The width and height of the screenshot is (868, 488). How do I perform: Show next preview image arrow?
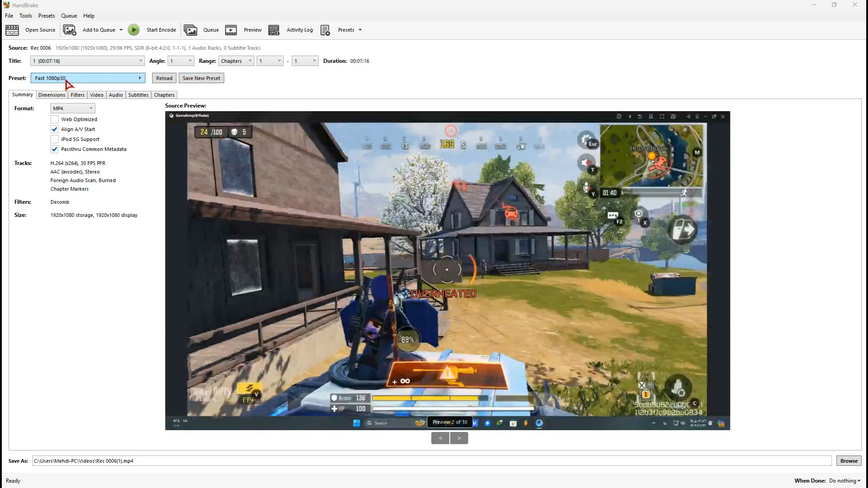(459, 438)
